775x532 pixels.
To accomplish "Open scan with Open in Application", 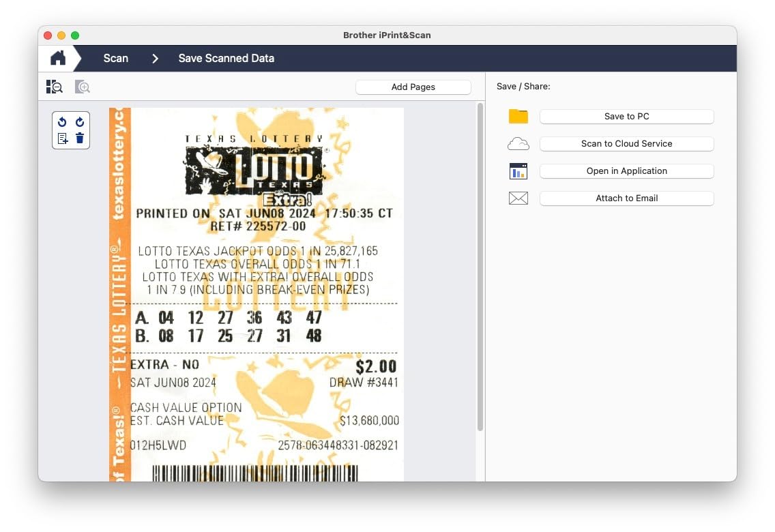I will pyautogui.click(x=626, y=171).
